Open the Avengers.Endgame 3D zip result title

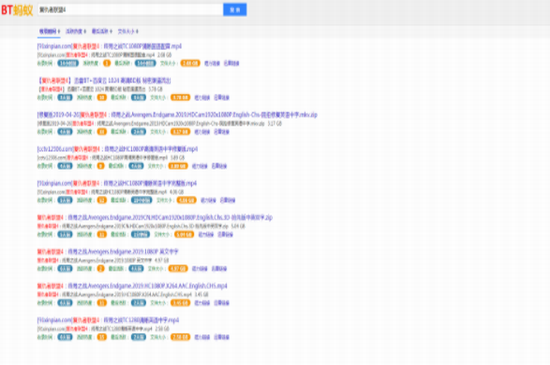click(x=155, y=217)
